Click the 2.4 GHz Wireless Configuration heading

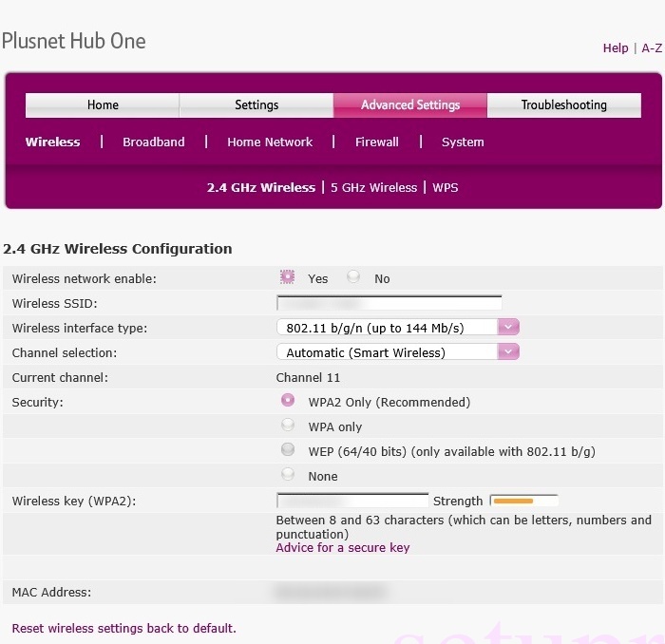[118, 249]
